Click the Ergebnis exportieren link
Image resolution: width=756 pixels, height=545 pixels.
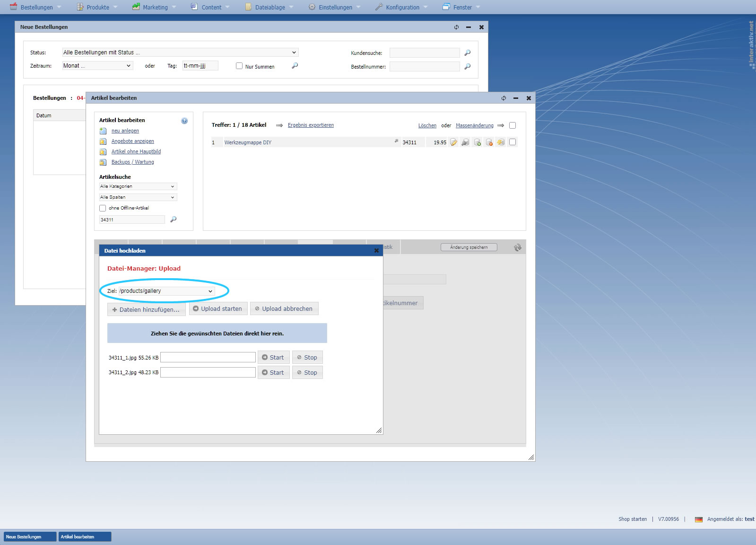(x=311, y=125)
